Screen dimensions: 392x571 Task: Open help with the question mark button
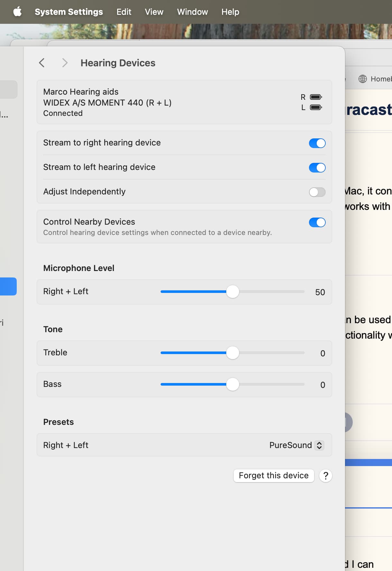click(325, 475)
